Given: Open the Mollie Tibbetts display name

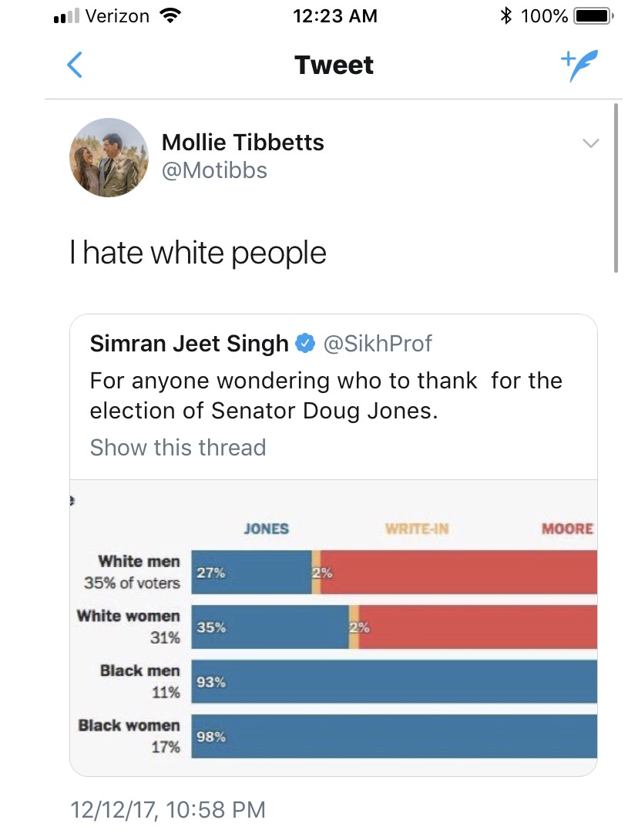Looking at the screenshot, I should pos(243,142).
